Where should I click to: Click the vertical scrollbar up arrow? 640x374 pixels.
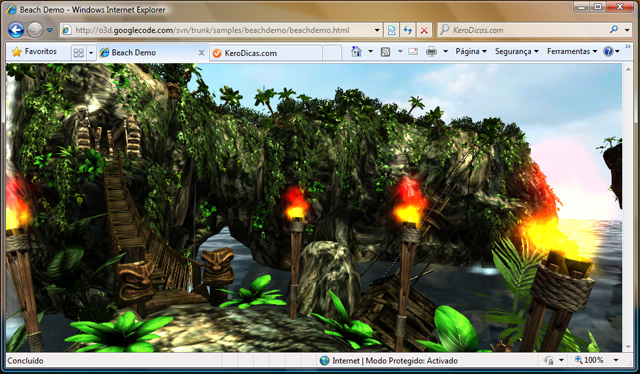628,69
